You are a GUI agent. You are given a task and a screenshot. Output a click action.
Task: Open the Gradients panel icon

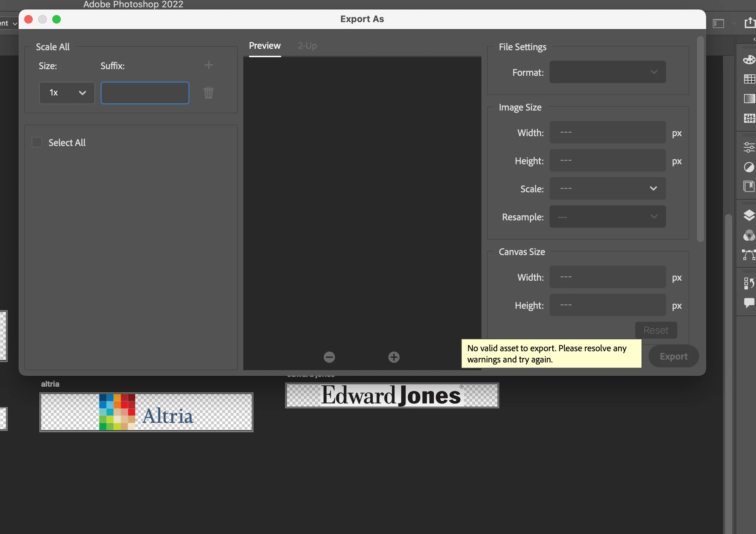[749, 99]
